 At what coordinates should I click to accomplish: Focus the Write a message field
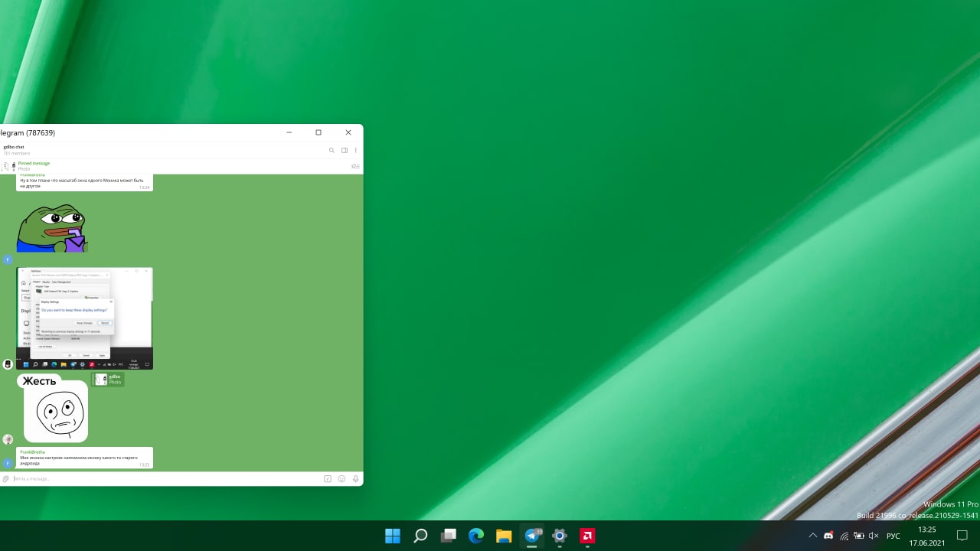tap(167, 478)
